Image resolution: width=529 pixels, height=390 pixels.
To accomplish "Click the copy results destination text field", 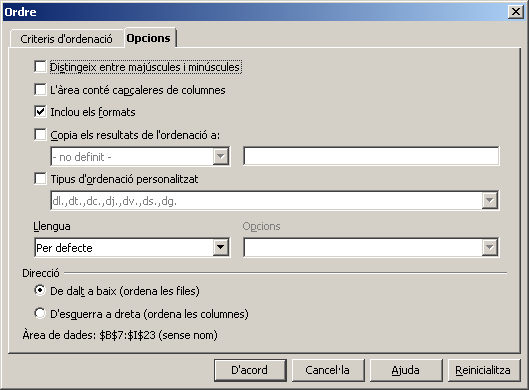I will coord(371,156).
